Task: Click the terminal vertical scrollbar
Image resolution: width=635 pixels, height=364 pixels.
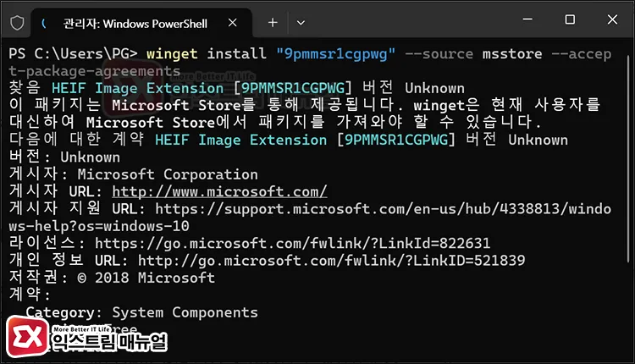Action: [x=628, y=158]
